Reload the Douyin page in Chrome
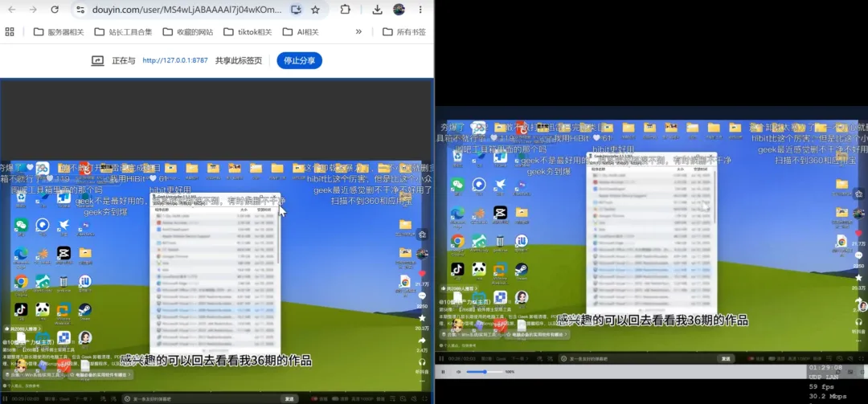 [55, 10]
